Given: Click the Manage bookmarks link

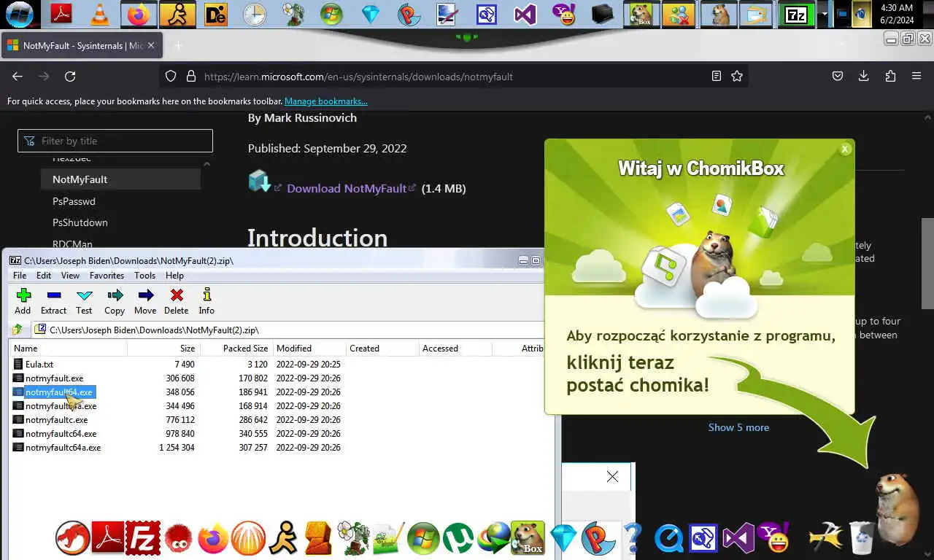Looking at the screenshot, I should [325, 101].
